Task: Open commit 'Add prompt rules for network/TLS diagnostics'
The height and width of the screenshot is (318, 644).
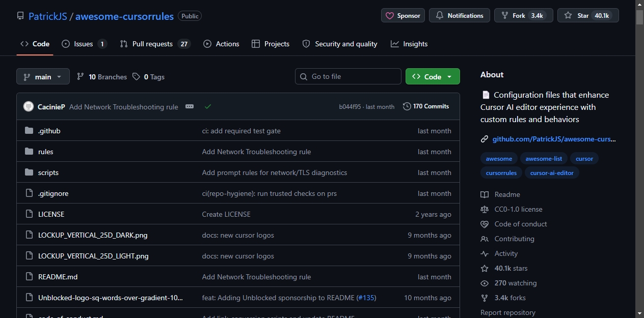Action: pos(275,172)
